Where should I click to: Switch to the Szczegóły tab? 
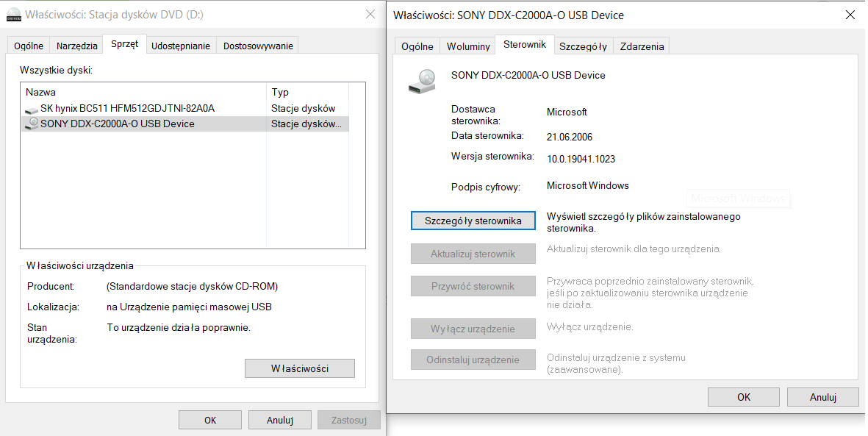tap(583, 46)
